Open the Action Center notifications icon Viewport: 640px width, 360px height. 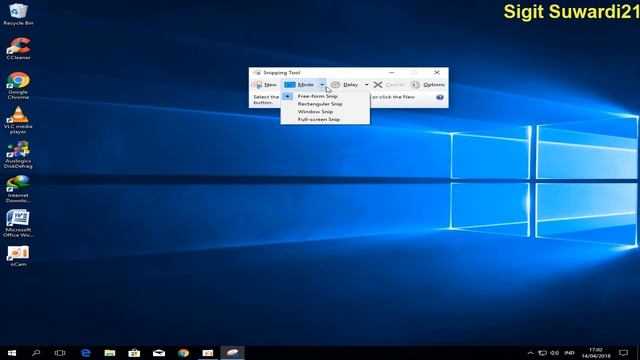[623, 353]
